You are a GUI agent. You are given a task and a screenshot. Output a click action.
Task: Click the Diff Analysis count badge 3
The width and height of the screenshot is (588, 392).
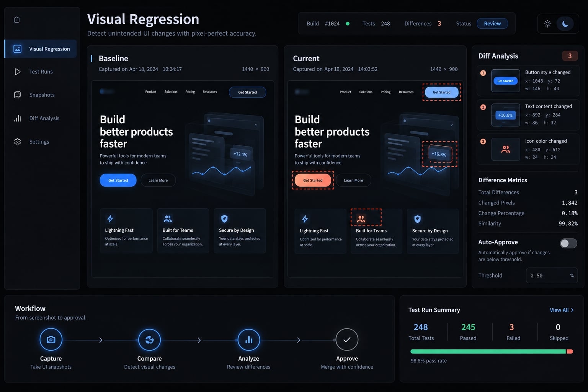[x=570, y=56]
